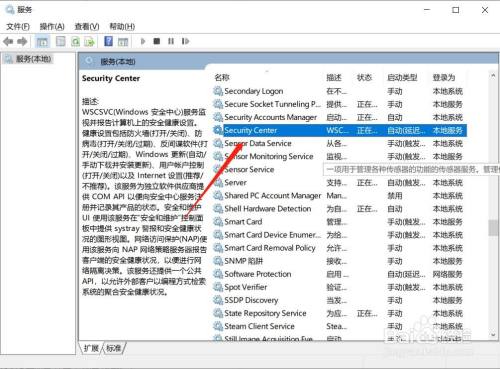Pause the service with the pause icon
The image size is (500, 369).
click(171, 41)
